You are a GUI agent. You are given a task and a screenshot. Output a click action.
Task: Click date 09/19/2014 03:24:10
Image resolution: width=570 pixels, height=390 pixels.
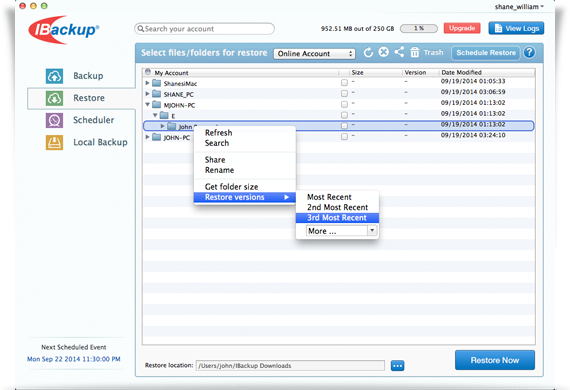[473, 135]
